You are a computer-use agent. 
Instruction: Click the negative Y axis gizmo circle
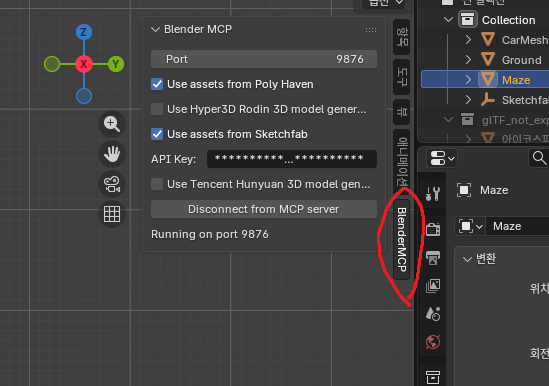point(52,64)
